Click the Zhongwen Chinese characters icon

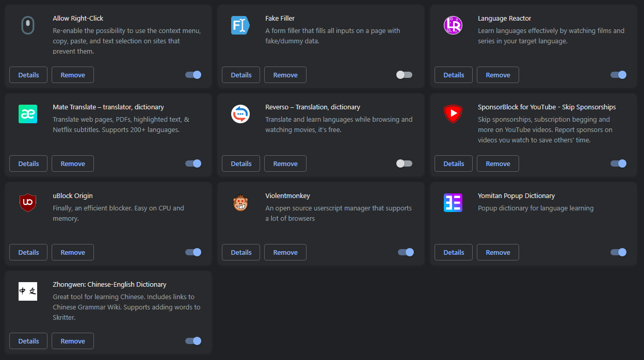pos(28,291)
